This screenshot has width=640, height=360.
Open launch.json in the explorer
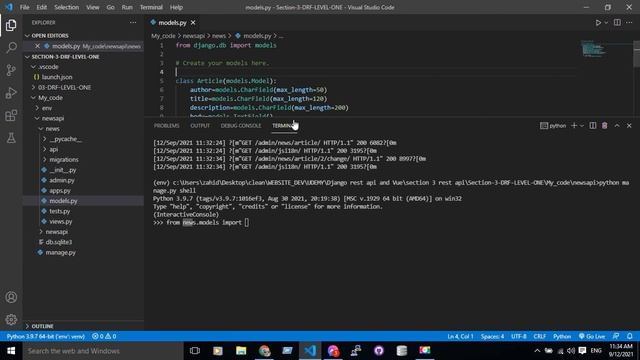pos(56,77)
